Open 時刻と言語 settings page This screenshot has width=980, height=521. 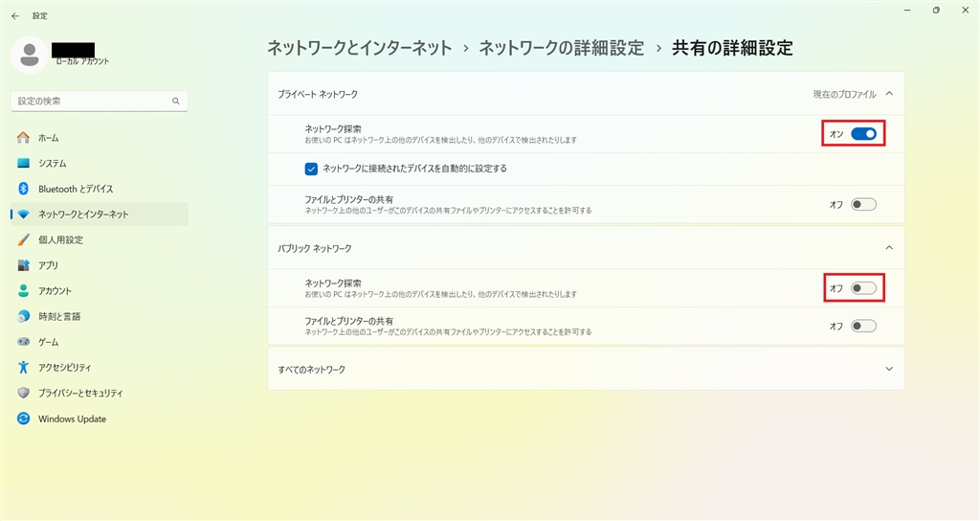pyautogui.click(x=59, y=316)
